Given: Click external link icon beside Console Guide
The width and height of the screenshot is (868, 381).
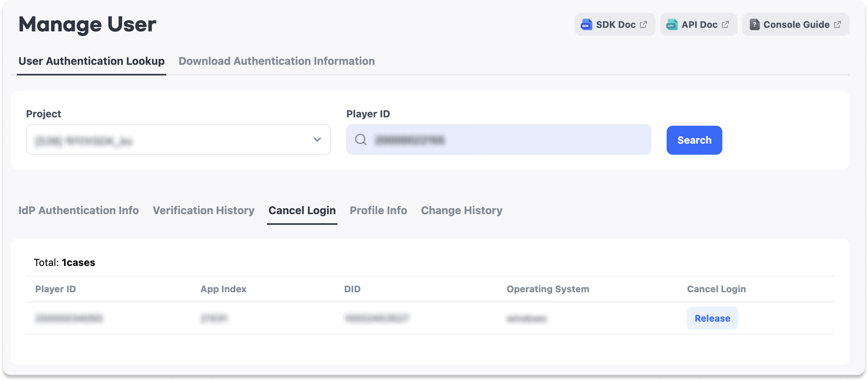Looking at the screenshot, I should [837, 24].
